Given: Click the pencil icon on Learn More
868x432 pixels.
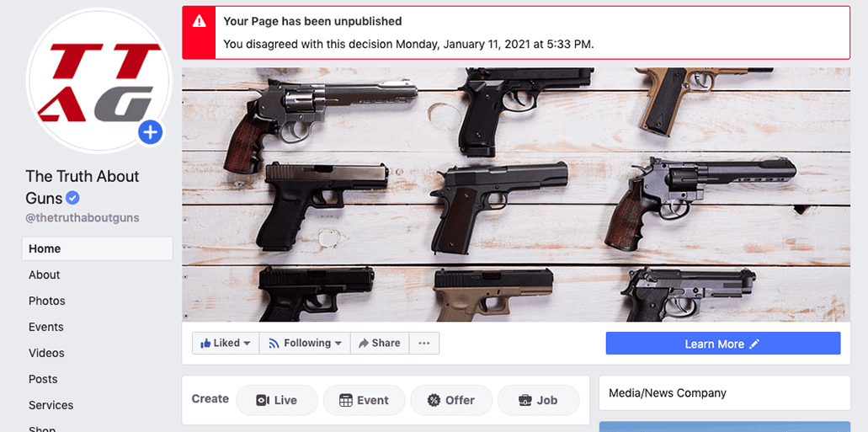Looking at the screenshot, I should point(754,344).
